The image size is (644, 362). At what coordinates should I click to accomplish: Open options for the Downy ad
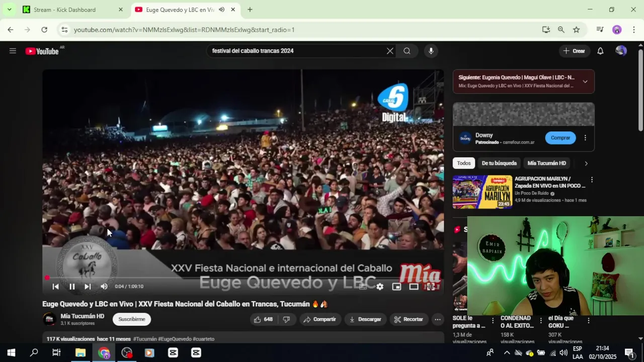point(585,138)
